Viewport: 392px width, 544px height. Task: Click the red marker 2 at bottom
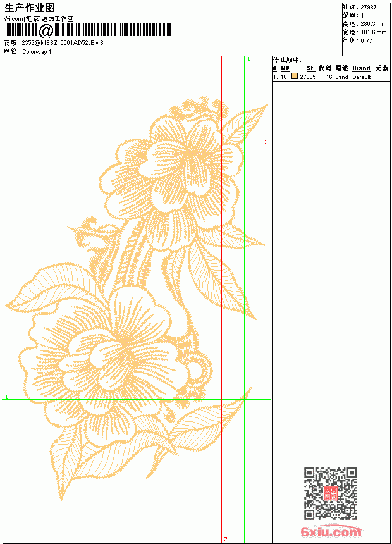(226, 539)
